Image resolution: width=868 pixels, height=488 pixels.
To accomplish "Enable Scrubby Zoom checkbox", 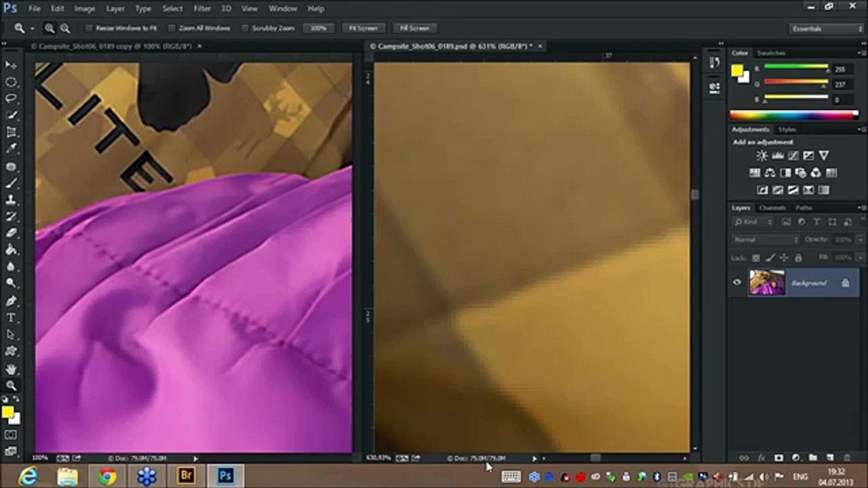I will 245,28.
